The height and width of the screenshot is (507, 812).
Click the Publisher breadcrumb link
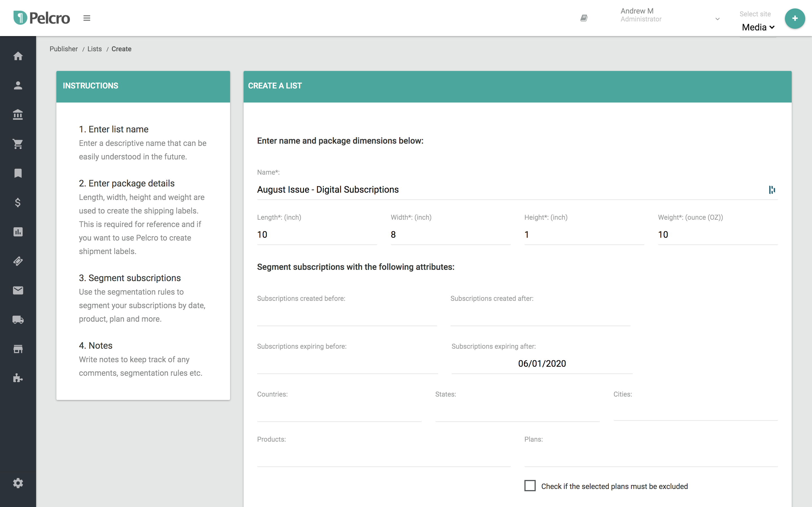point(63,49)
